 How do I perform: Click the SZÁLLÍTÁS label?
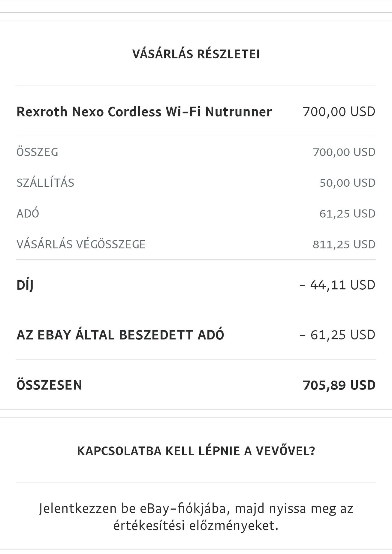[45, 182]
